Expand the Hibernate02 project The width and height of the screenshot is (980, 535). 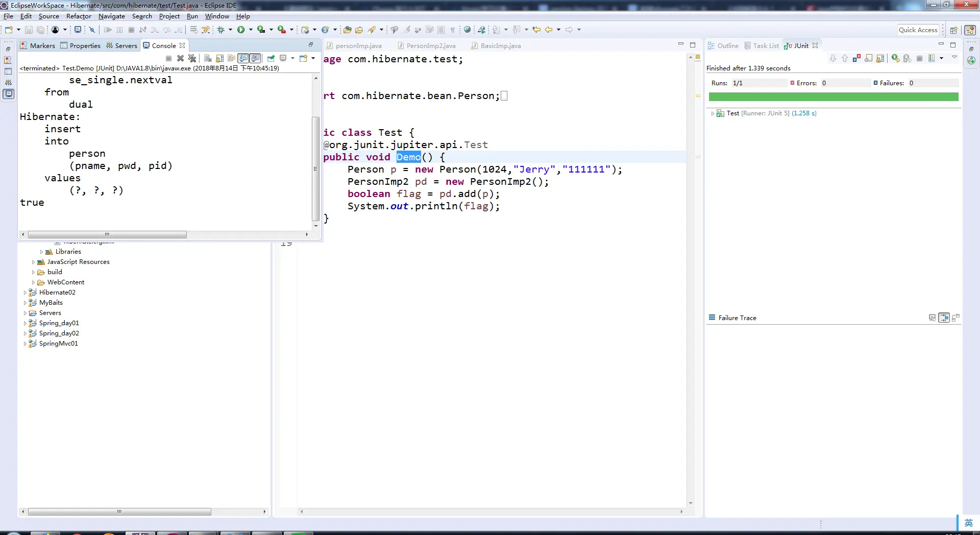(25, 293)
